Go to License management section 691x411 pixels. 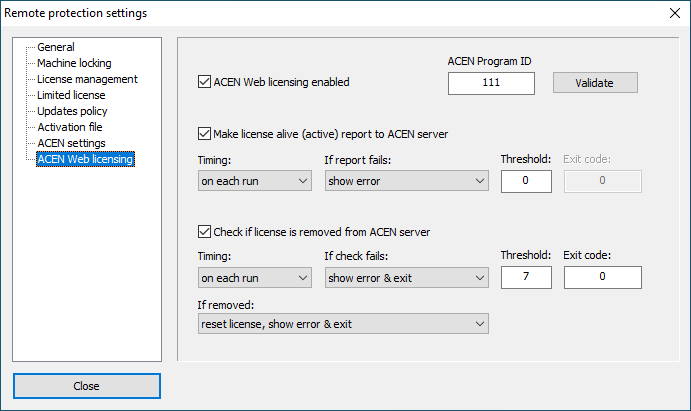[x=87, y=79]
